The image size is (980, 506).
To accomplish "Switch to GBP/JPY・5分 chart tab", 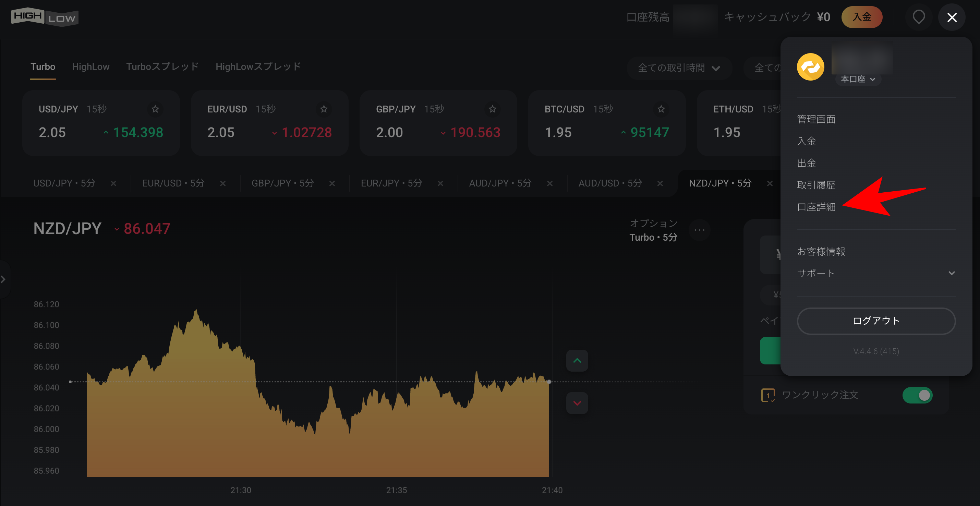I will point(283,183).
